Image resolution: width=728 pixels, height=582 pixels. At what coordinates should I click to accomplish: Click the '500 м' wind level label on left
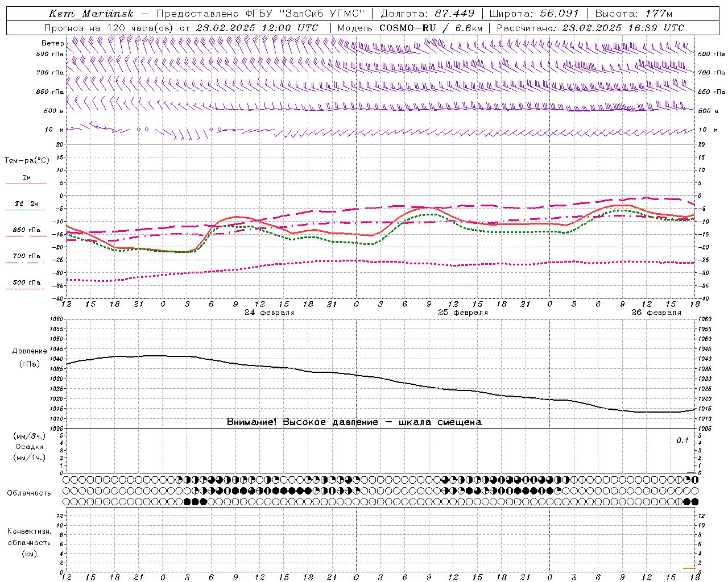point(54,111)
